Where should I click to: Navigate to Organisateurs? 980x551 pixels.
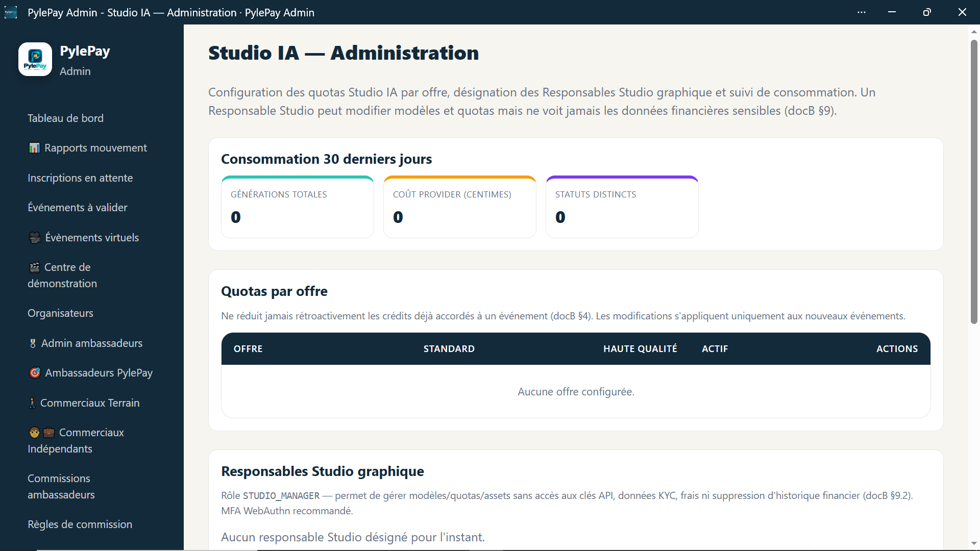(60, 313)
